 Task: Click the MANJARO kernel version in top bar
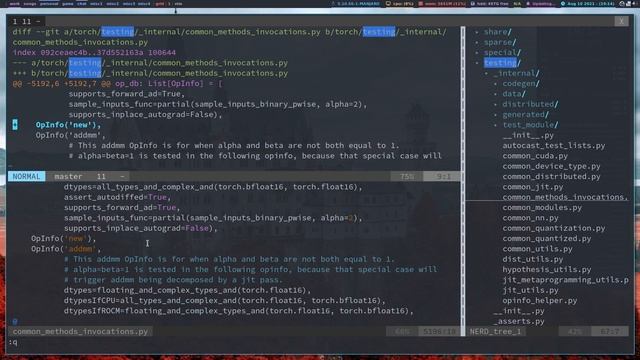[x=358, y=4]
